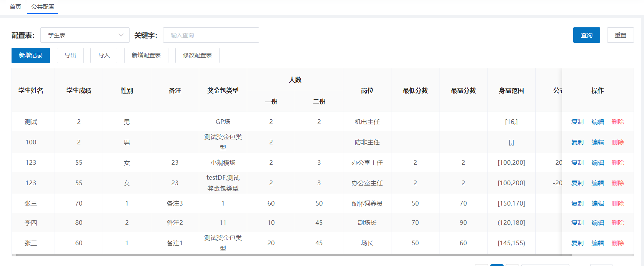Copy the 配怀饲养员 row via 复制
This screenshot has width=644, height=266.
coord(577,203)
